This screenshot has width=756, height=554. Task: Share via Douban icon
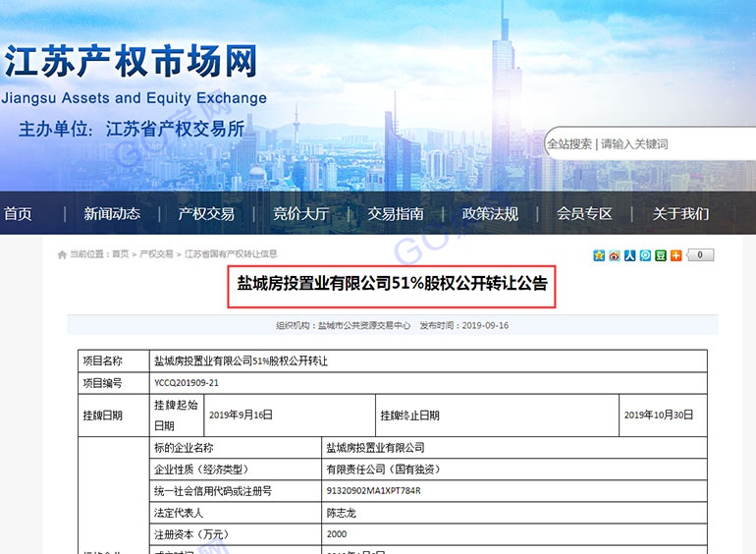click(x=661, y=255)
